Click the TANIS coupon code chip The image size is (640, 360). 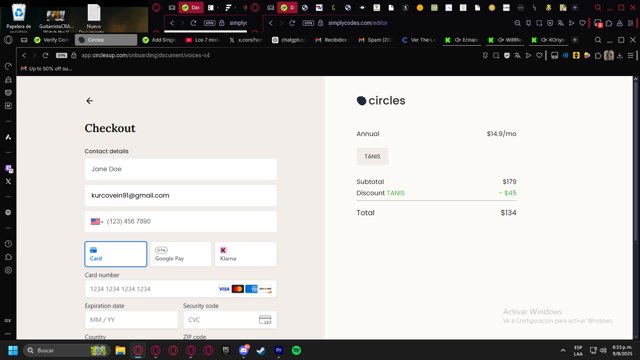click(x=372, y=156)
